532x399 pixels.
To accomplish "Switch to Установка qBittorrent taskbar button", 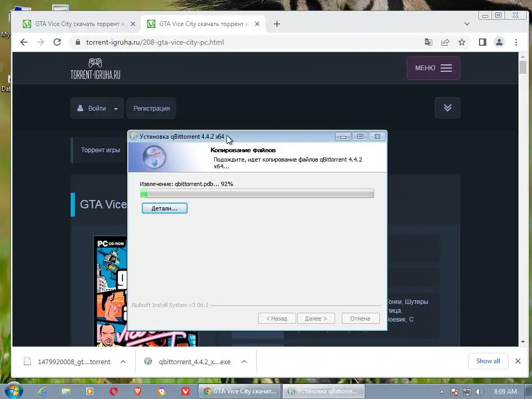I will tap(324, 391).
